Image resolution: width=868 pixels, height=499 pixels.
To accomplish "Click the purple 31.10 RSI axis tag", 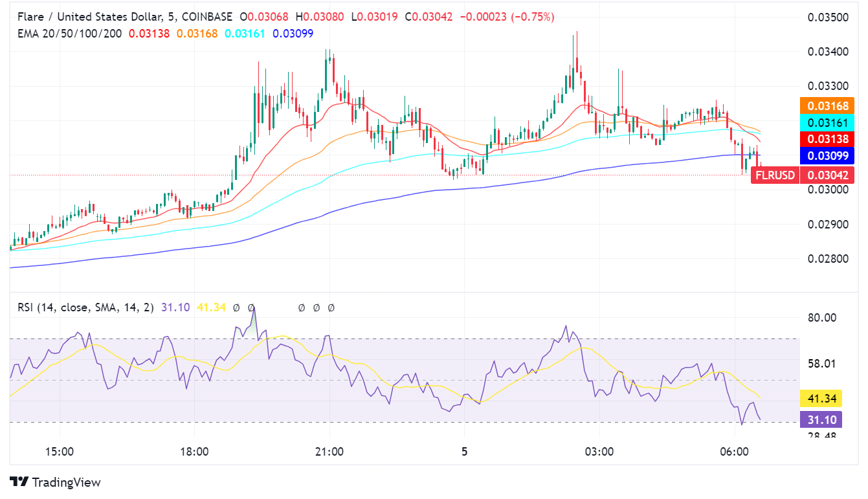I will click(821, 420).
